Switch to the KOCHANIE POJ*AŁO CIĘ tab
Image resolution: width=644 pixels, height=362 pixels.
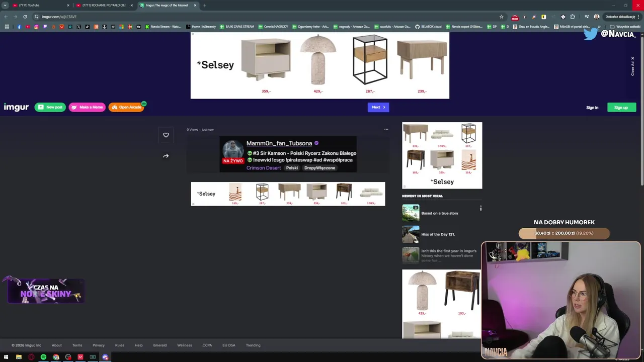point(104,5)
